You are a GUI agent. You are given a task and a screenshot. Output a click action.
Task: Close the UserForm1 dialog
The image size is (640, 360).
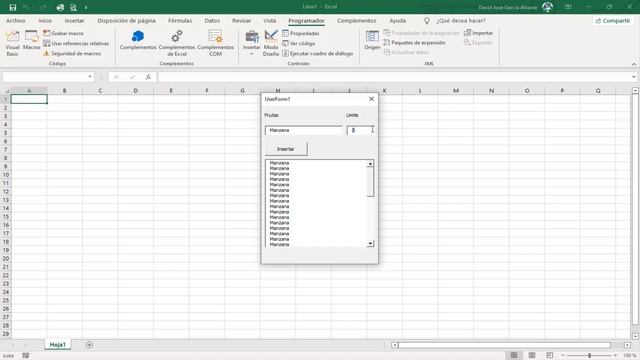point(371,99)
